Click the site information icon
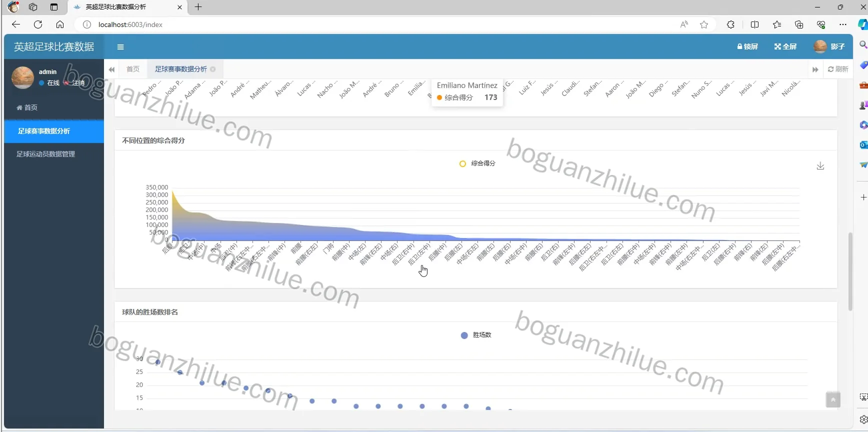The width and height of the screenshot is (868, 432). point(87,24)
